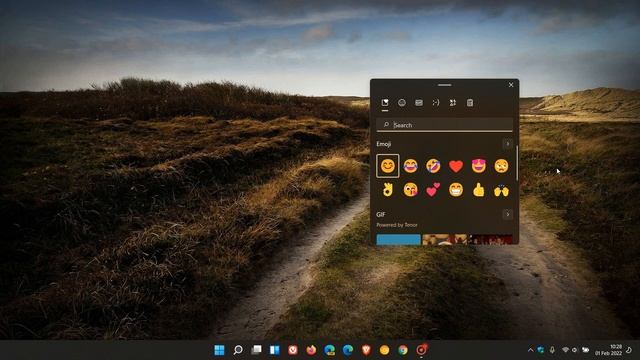Viewport: 640px width, 360px height.
Task: Click the microphone tray icon
Action: [552, 350]
